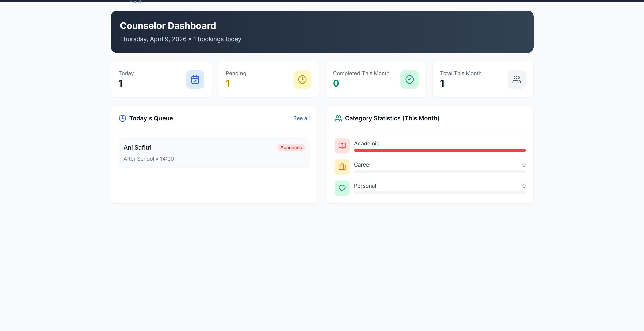The height and width of the screenshot is (331, 644).
Task: Open the See all link
Action: tap(301, 118)
